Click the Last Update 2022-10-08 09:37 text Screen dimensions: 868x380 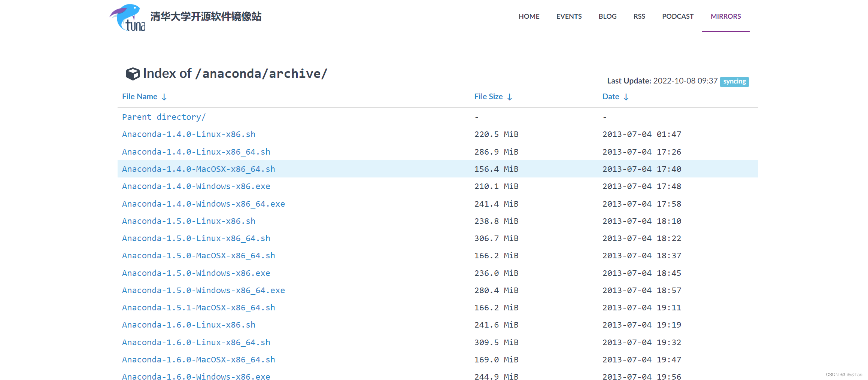tap(662, 81)
